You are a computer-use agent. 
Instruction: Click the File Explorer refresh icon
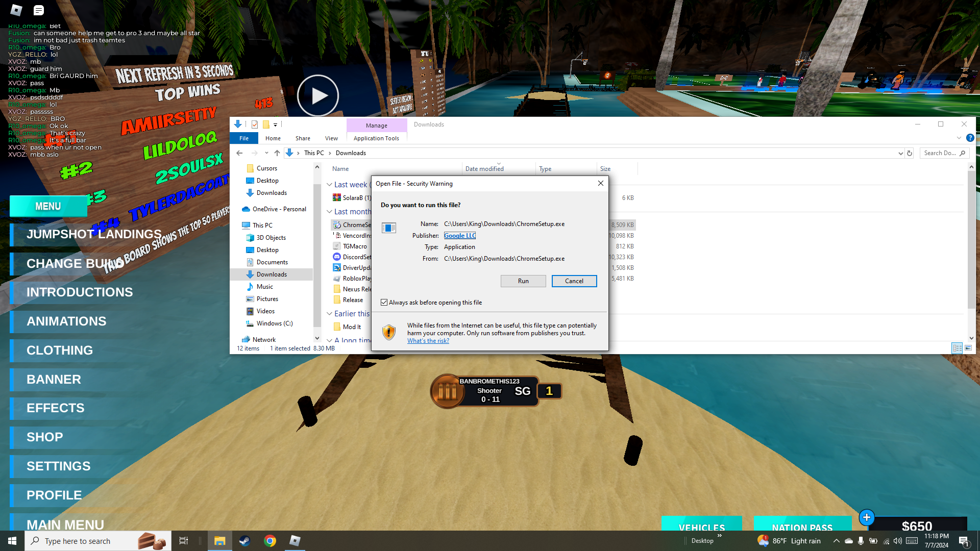pyautogui.click(x=909, y=153)
